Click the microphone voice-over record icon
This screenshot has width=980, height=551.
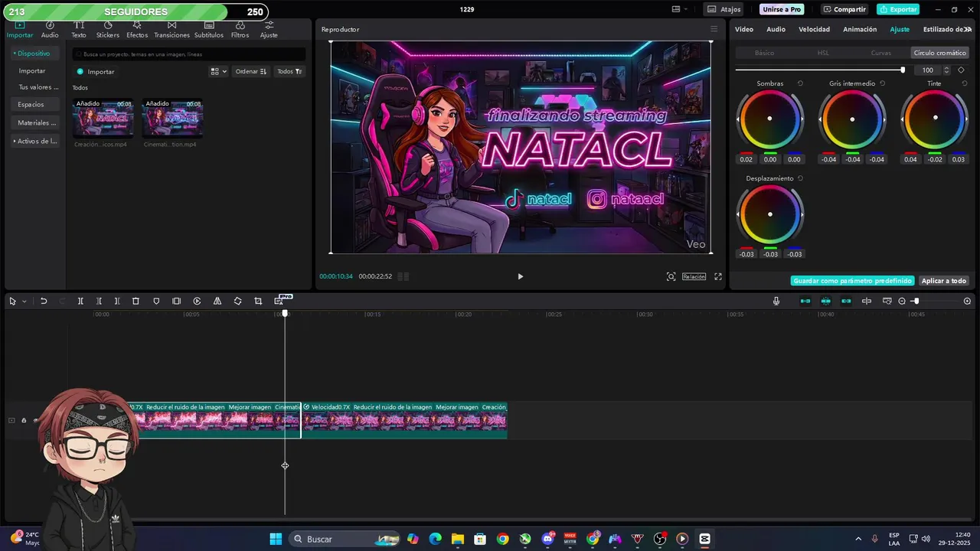(776, 302)
